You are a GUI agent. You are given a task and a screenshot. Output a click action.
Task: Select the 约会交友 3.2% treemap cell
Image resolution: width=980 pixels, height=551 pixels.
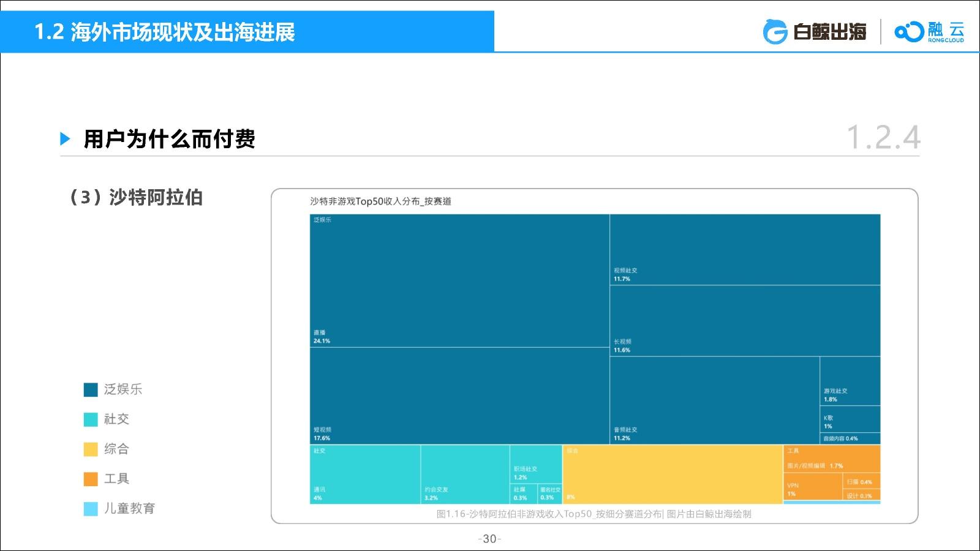465,474
